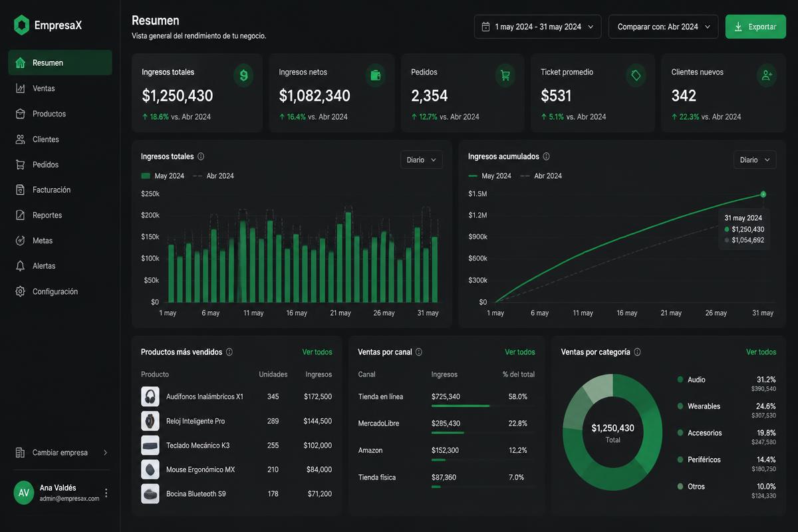Toggle Periféricos category in donut legend

[699, 460]
